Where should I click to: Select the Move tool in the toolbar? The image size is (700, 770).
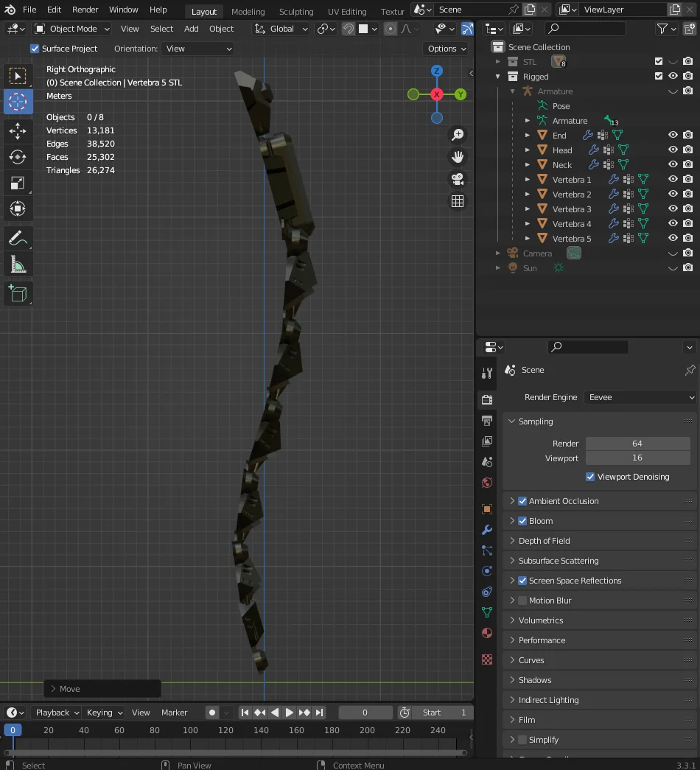coord(18,131)
